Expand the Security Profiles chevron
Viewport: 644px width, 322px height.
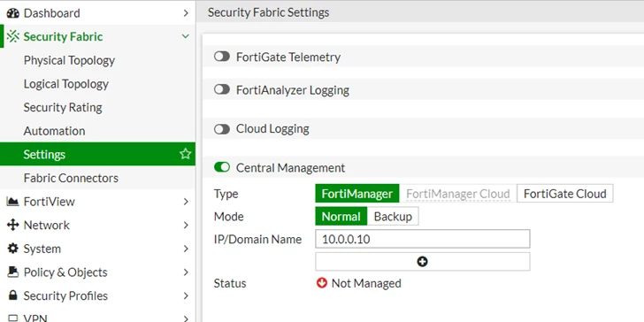point(186,295)
